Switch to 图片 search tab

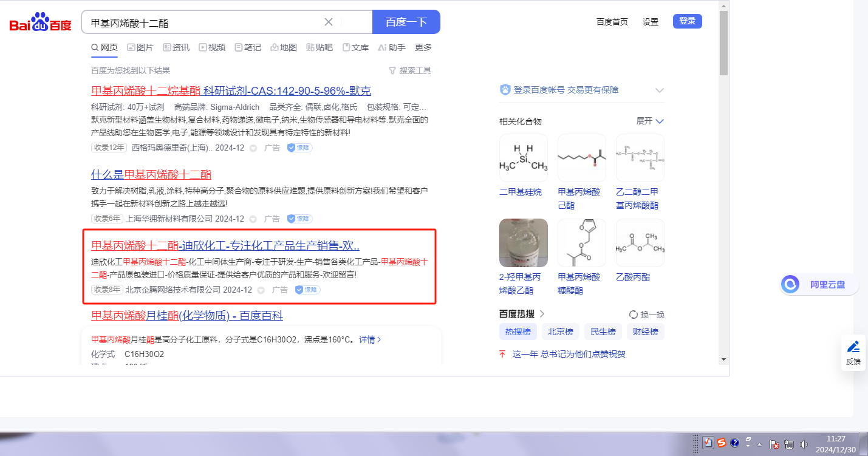[x=140, y=47]
